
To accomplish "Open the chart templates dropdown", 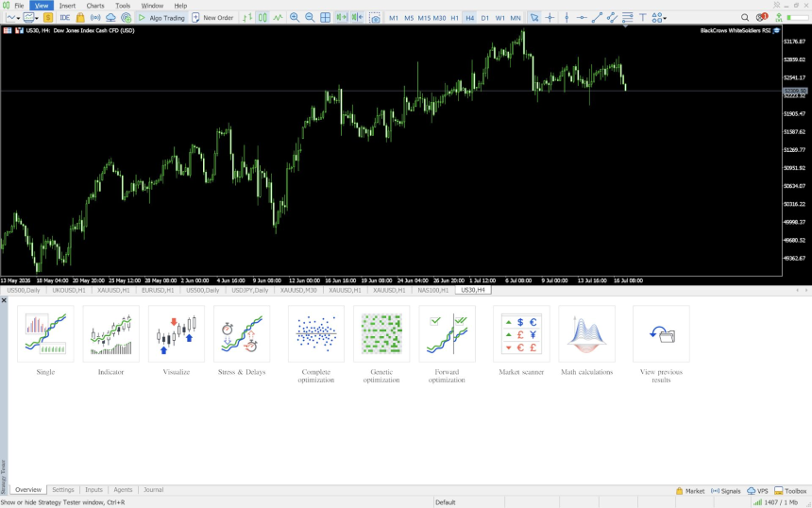I will 30,18.
